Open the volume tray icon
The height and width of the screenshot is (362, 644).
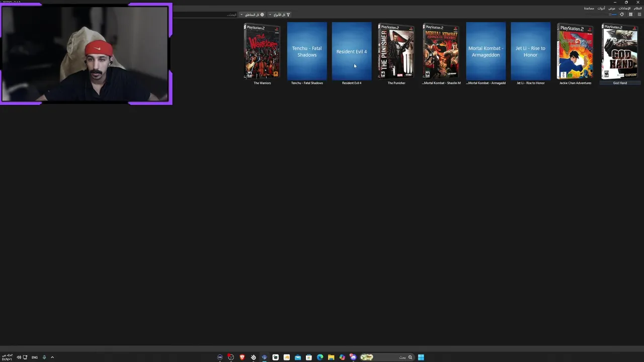click(x=19, y=357)
